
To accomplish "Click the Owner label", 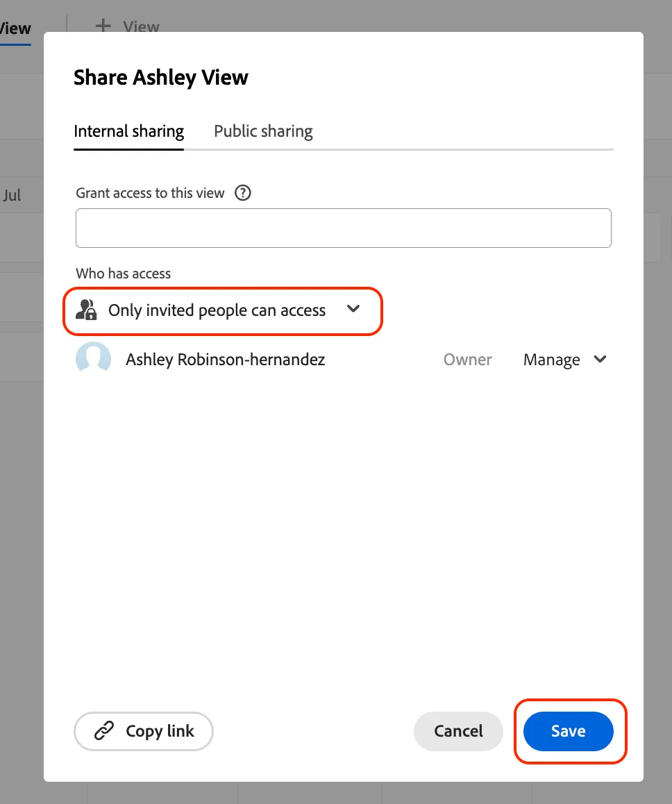I will 467,360.
